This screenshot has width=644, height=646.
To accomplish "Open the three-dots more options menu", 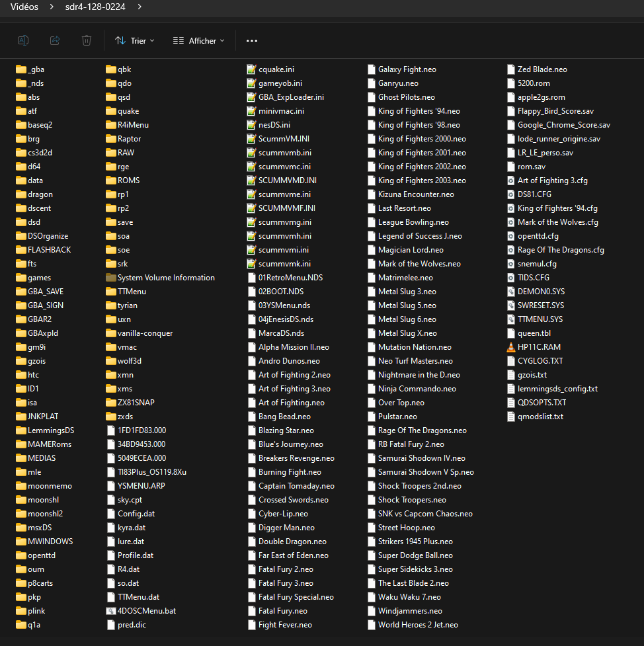I will [252, 41].
